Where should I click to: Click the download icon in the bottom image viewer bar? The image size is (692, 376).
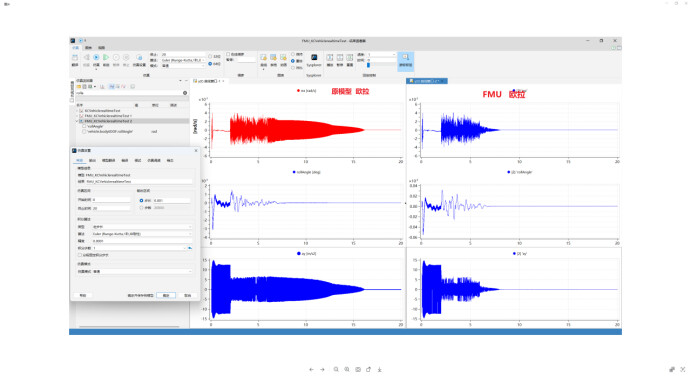coord(380,369)
